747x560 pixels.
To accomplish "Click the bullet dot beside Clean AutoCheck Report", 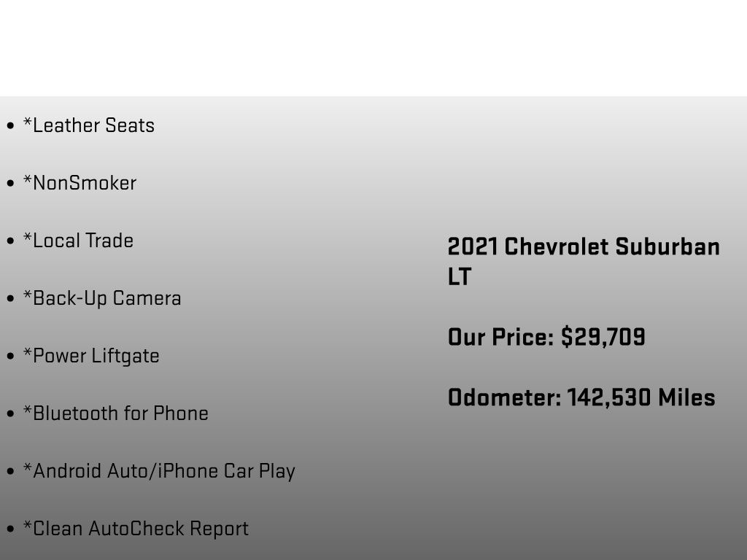I will coord(10,529).
